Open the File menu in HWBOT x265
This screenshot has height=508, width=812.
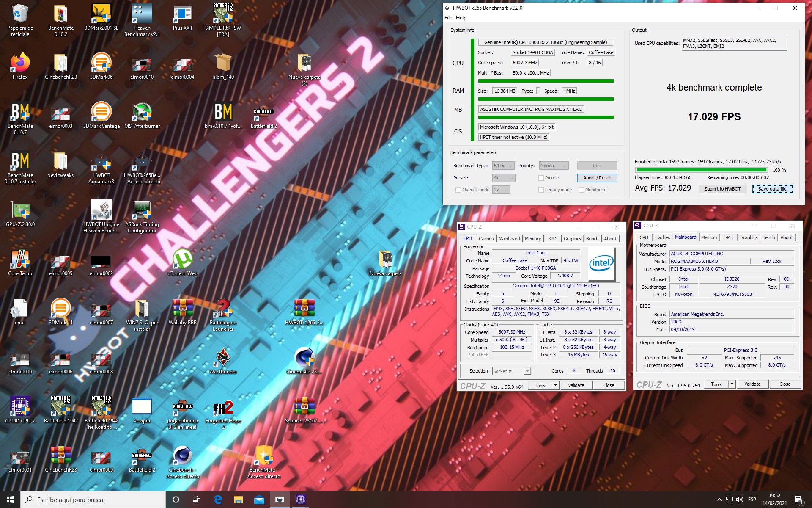[448, 18]
